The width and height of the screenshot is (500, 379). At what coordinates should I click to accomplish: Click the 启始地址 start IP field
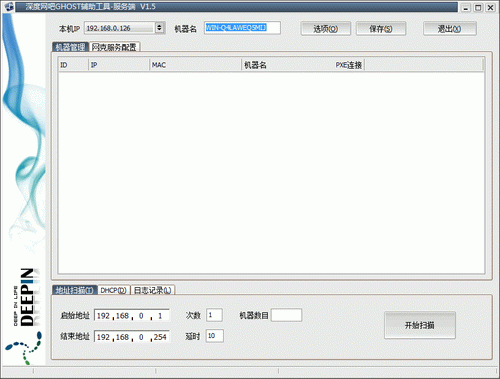click(132, 315)
